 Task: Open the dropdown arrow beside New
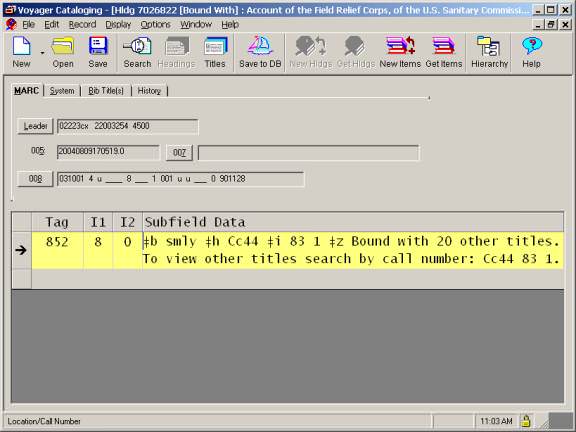[42, 53]
